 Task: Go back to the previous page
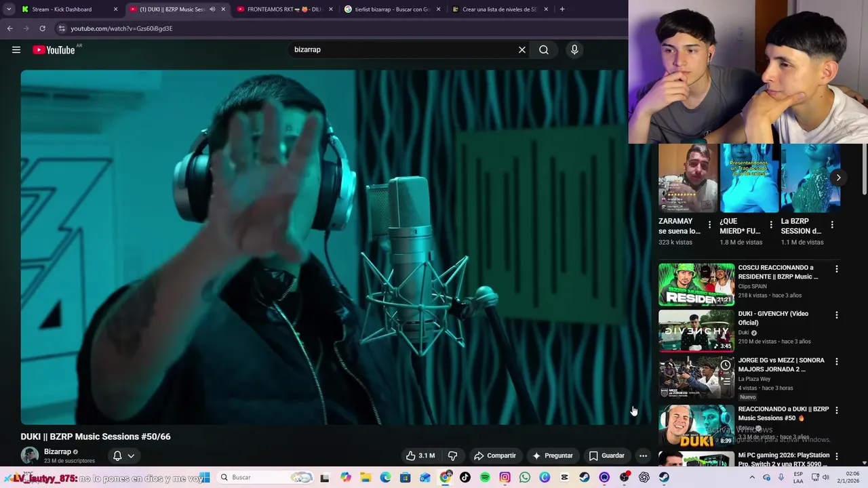click(9, 28)
